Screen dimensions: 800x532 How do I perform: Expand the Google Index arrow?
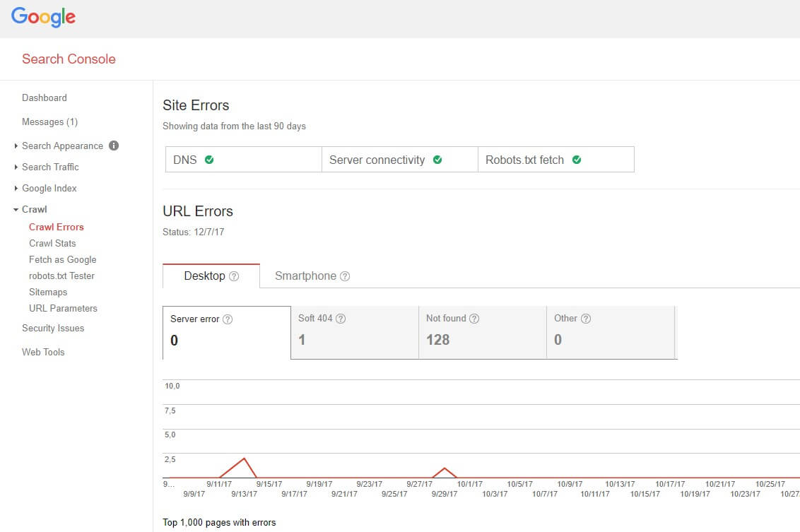(x=16, y=188)
